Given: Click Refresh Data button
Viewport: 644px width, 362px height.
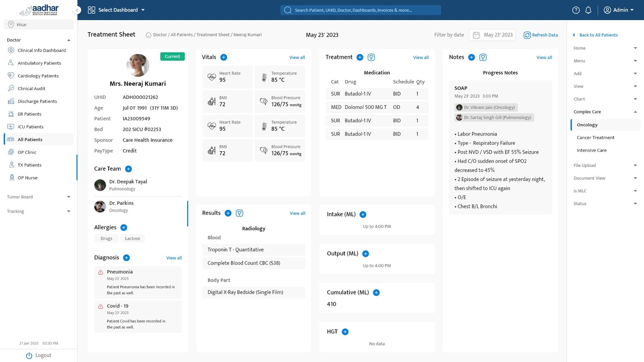Looking at the screenshot, I should point(541,35).
